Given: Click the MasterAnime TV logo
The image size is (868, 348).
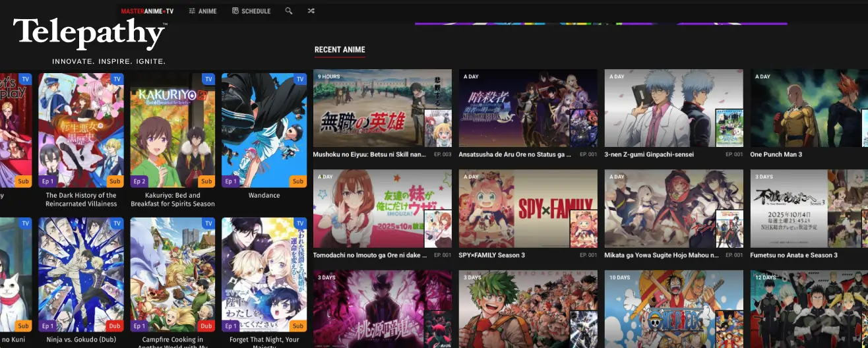Looking at the screenshot, I should click(x=147, y=11).
